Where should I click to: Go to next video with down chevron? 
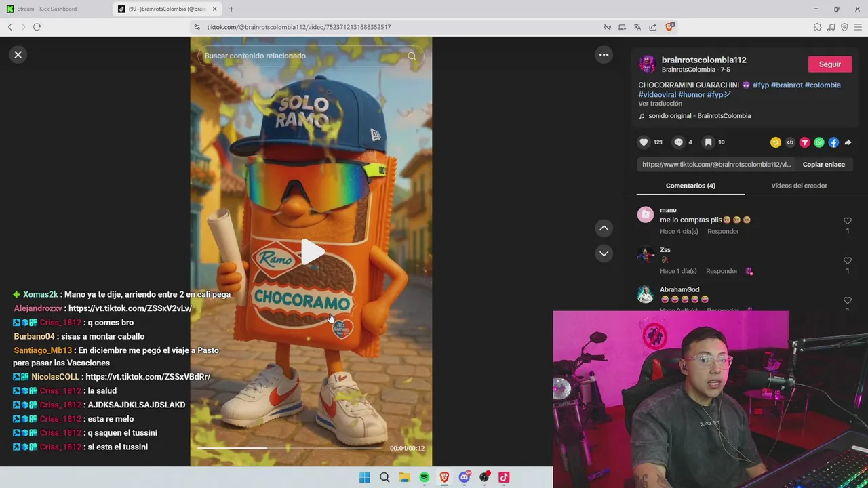604,253
